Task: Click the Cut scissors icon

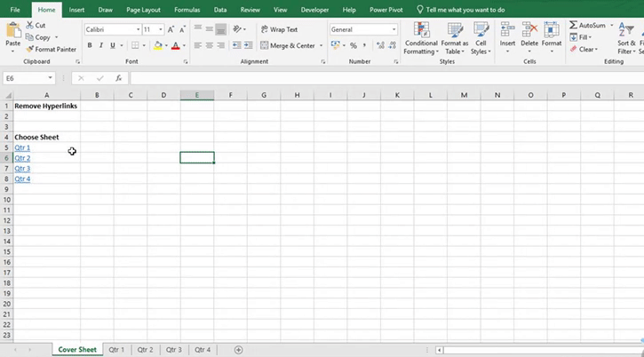Action: tap(29, 26)
